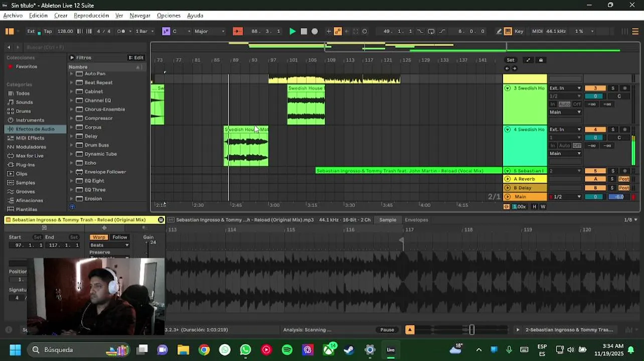Solo track 4 with its S button
Image resolution: width=644 pixels, height=361 pixels.
click(x=612, y=129)
